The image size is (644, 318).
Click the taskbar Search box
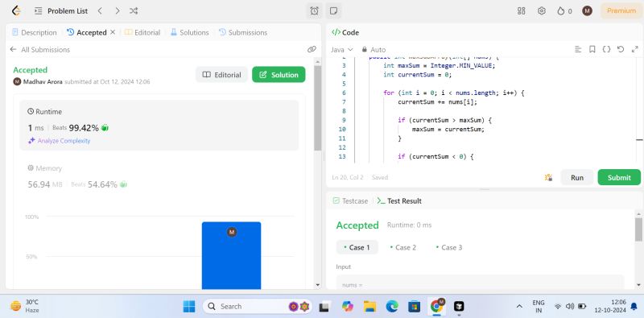[258, 306]
